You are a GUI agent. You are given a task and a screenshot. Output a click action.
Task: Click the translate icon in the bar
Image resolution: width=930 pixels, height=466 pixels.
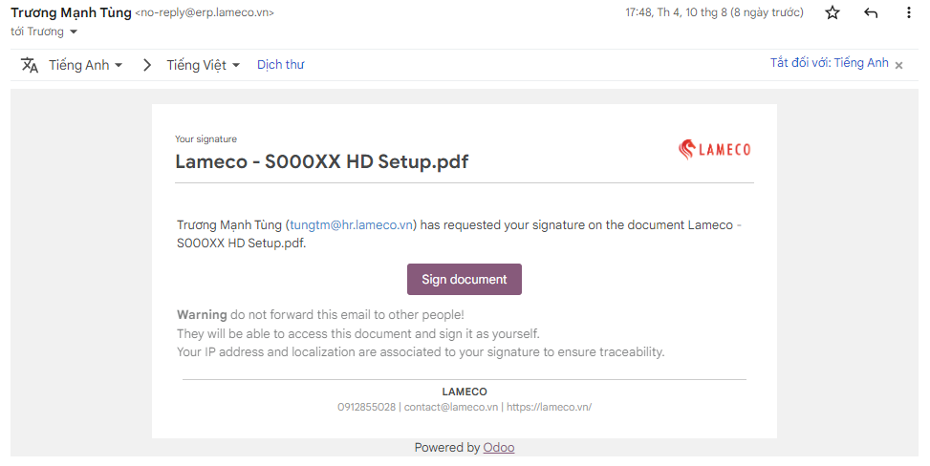pyautogui.click(x=30, y=65)
